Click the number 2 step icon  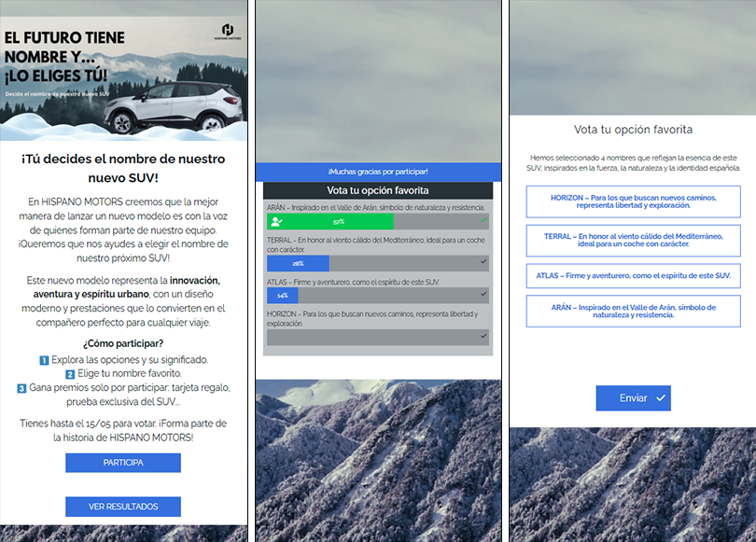tap(70, 374)
